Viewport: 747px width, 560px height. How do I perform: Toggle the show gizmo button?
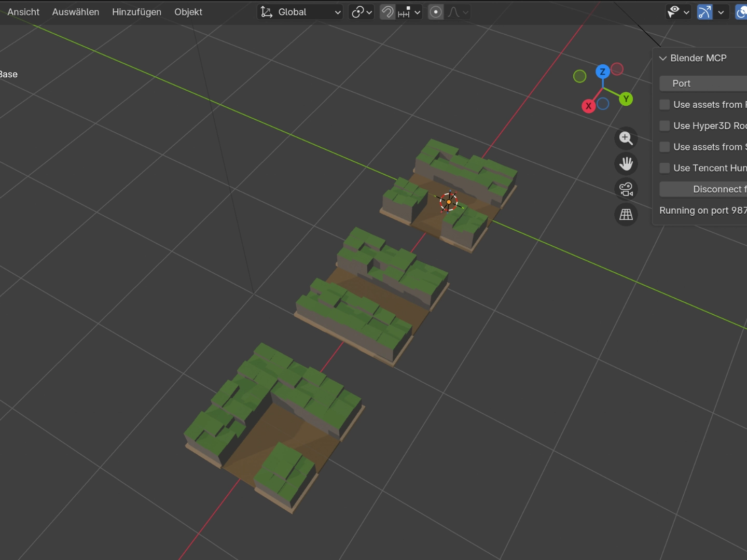[705, 12]
